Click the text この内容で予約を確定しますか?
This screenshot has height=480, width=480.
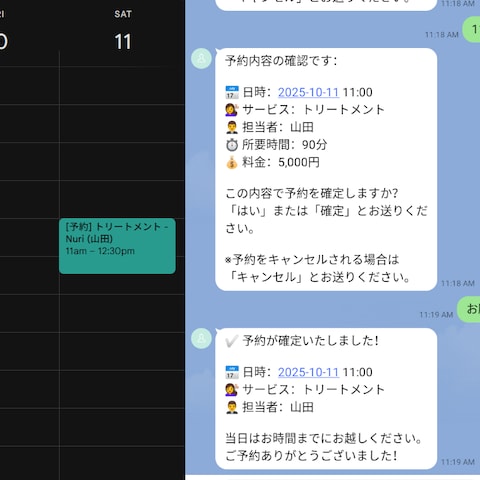312,193
